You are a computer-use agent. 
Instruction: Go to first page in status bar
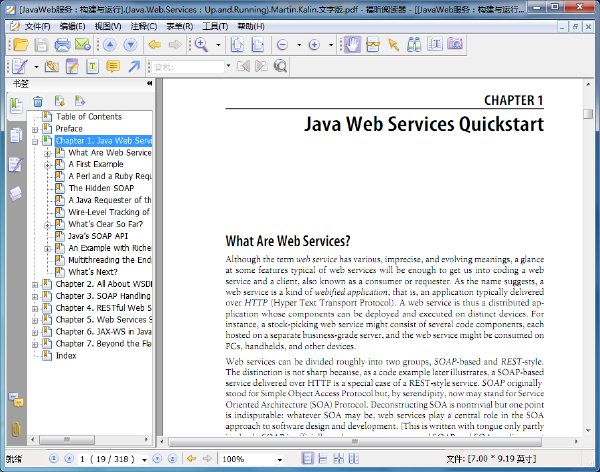tap(54, 458)
